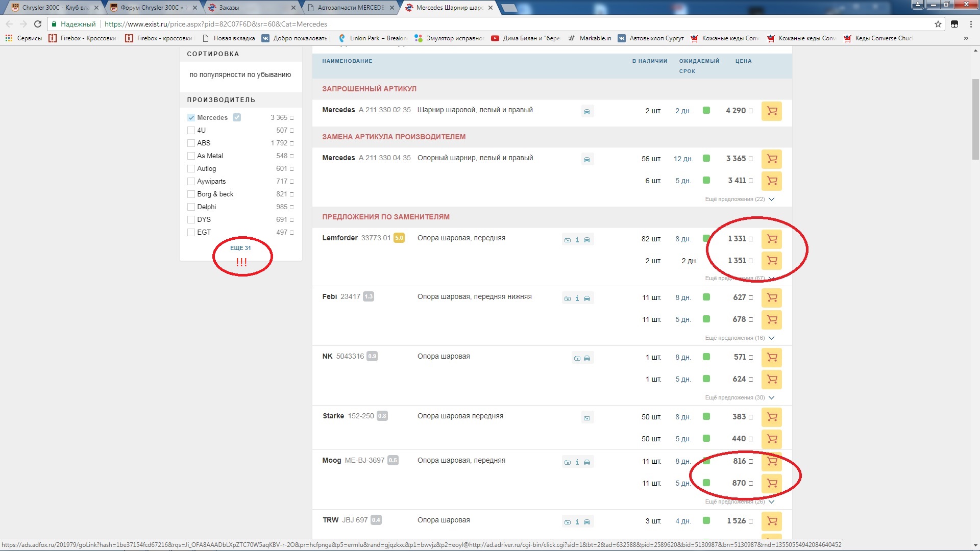Uncheck the Mercedes manufacturer filter

(191, 117)
